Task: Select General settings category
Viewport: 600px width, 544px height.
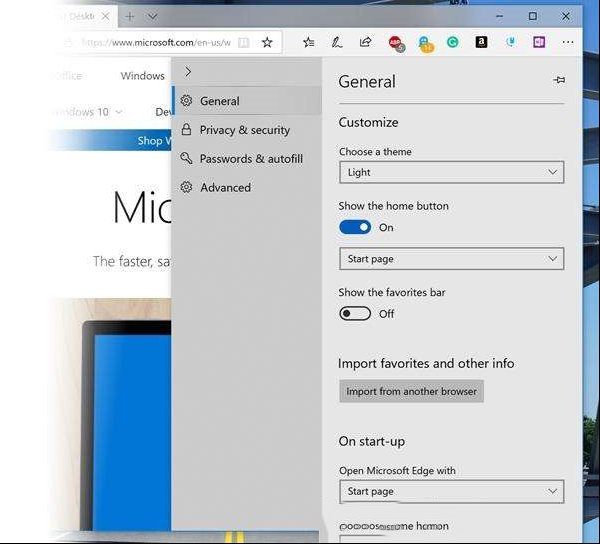Action: coord(248,101)
